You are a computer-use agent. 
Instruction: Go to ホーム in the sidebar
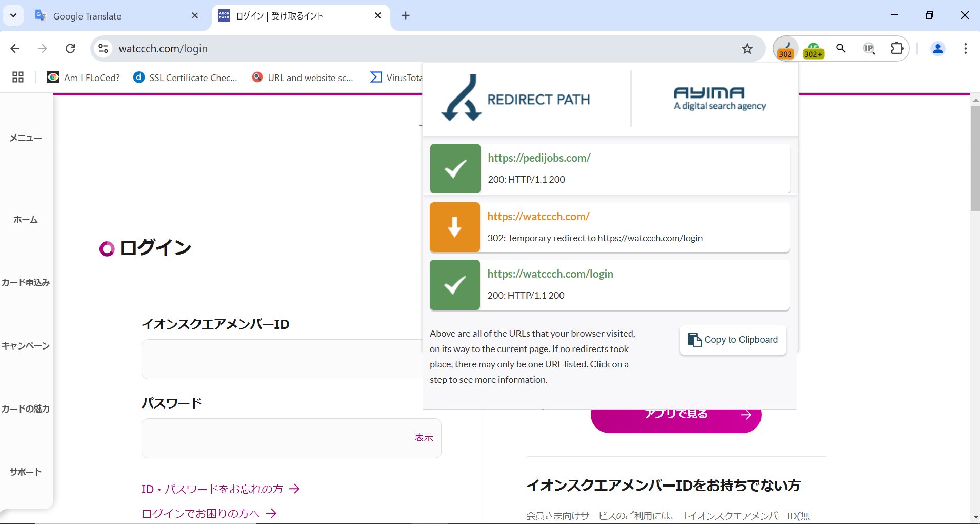[x=26, y=220]
